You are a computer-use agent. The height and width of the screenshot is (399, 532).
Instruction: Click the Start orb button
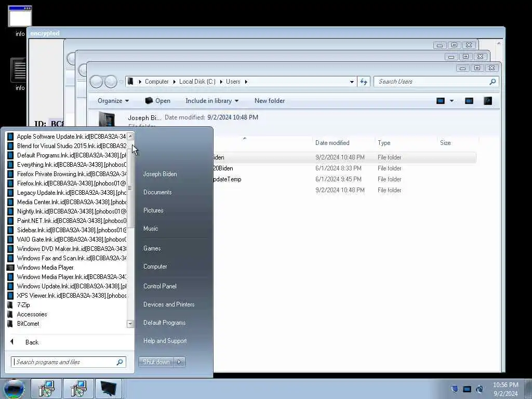point(14,389)
